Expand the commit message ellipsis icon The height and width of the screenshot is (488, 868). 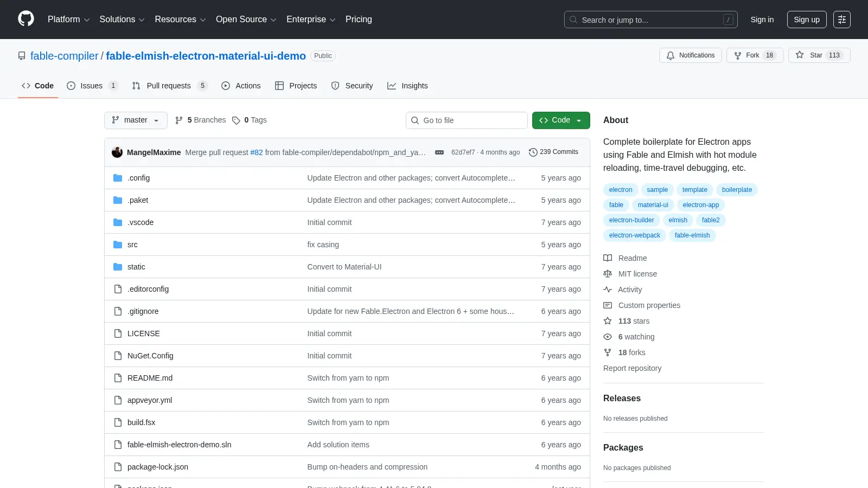click(439, 152)
